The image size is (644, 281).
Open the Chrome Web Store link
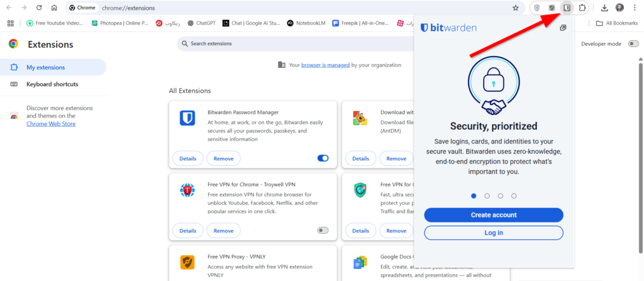point(51,124)
